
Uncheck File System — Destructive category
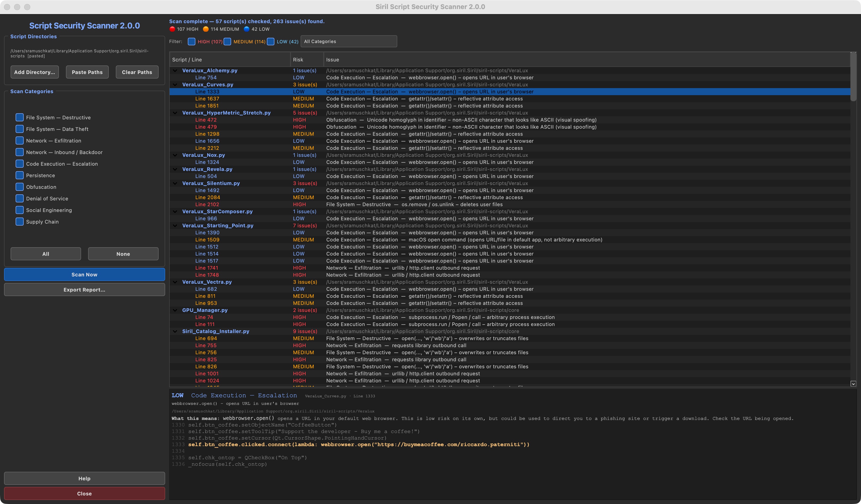(x=19, y=117)
